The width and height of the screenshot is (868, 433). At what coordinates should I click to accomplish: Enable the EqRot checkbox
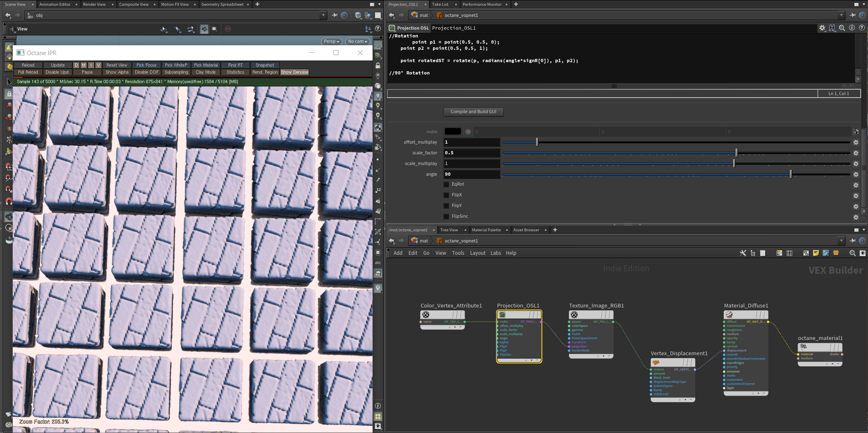point(447,184)
